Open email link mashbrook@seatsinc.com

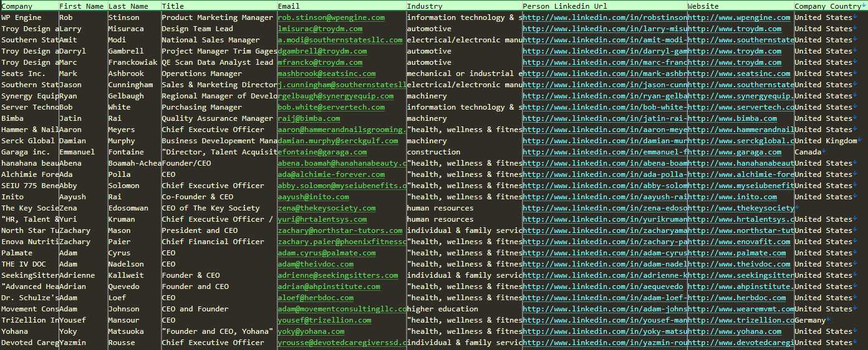(x=327, y=73)
